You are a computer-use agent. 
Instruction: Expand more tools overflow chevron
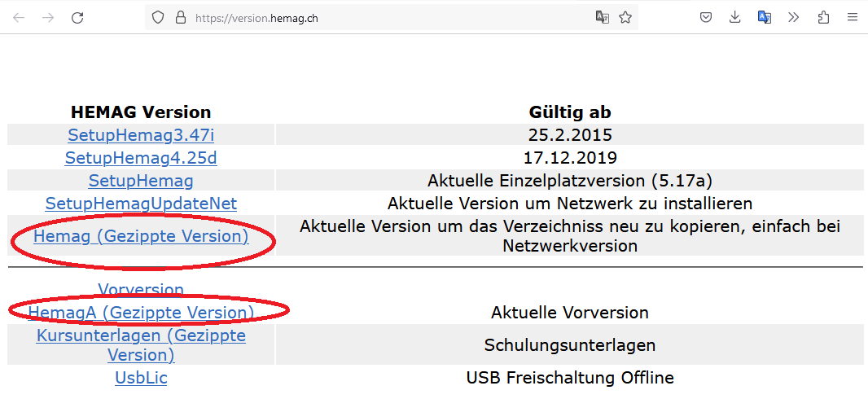pos(794,17)
